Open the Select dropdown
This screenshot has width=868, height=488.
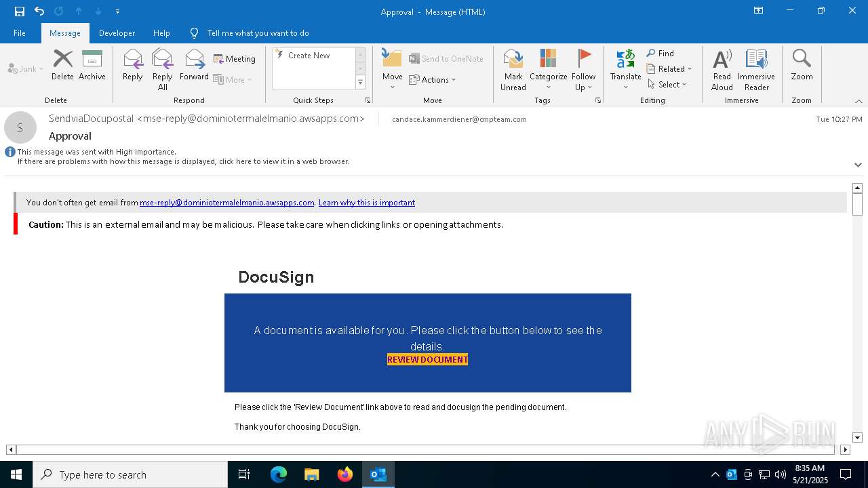click(667, 85)
